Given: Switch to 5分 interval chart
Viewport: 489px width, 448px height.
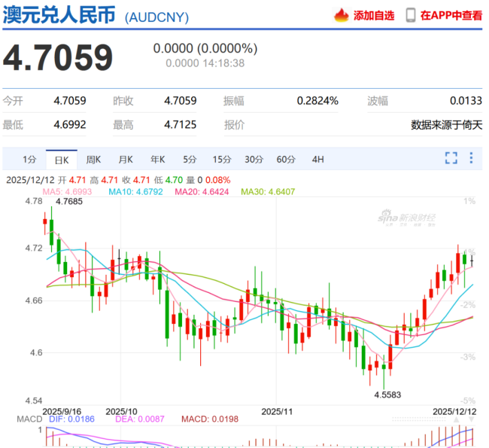Looking at the screenshot, I should coord(190,159).
